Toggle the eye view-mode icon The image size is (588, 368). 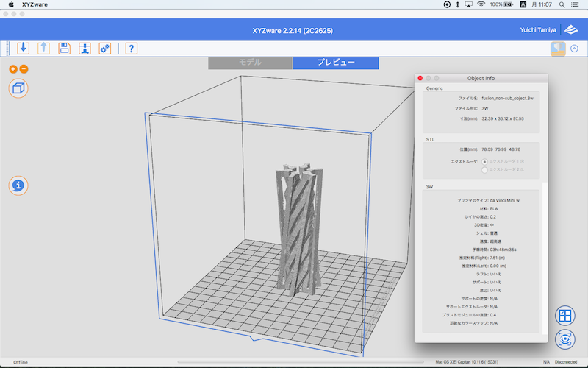coord(564,339)
